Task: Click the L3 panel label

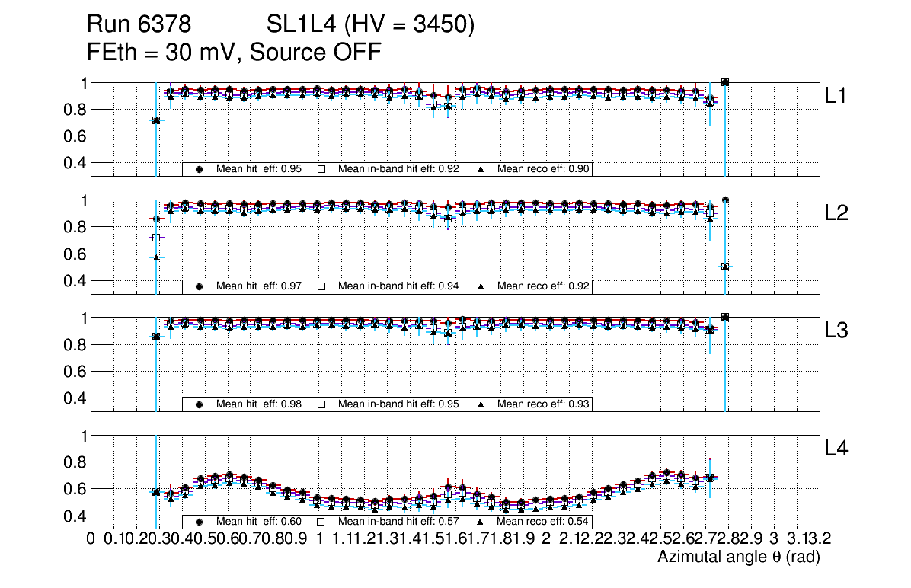Action: tap(836, 331)
